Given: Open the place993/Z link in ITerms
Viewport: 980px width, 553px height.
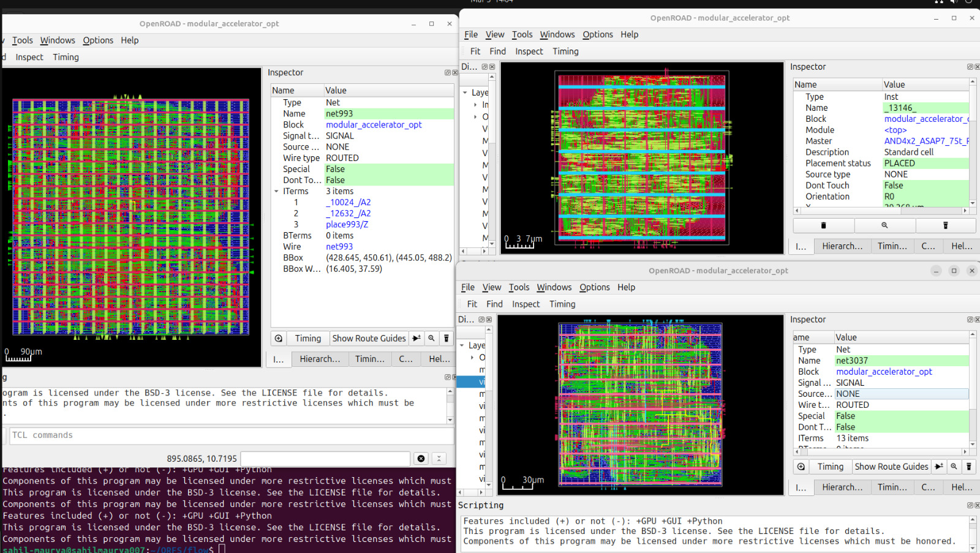Looking at the screenshot, I should point(347,225).
